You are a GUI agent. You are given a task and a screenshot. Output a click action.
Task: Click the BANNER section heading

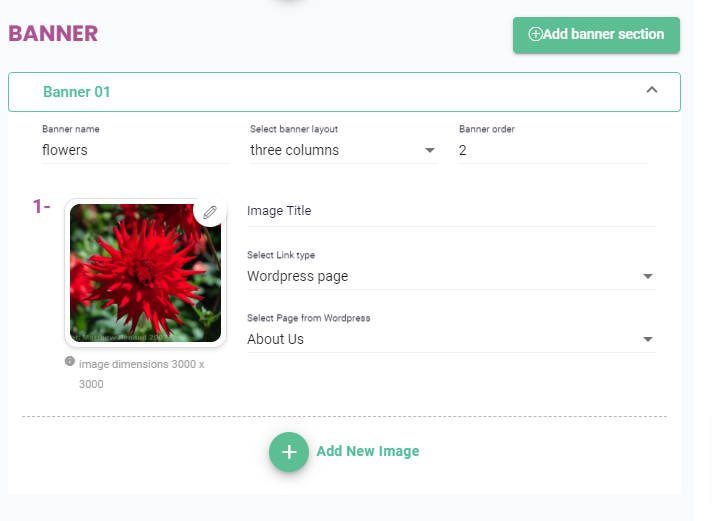point(53,33)
